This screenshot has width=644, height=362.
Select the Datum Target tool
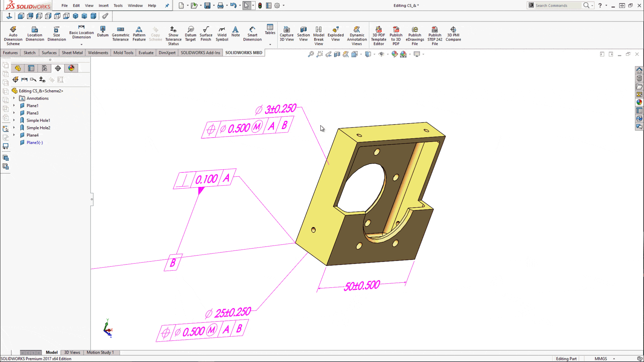pos(190,34)
